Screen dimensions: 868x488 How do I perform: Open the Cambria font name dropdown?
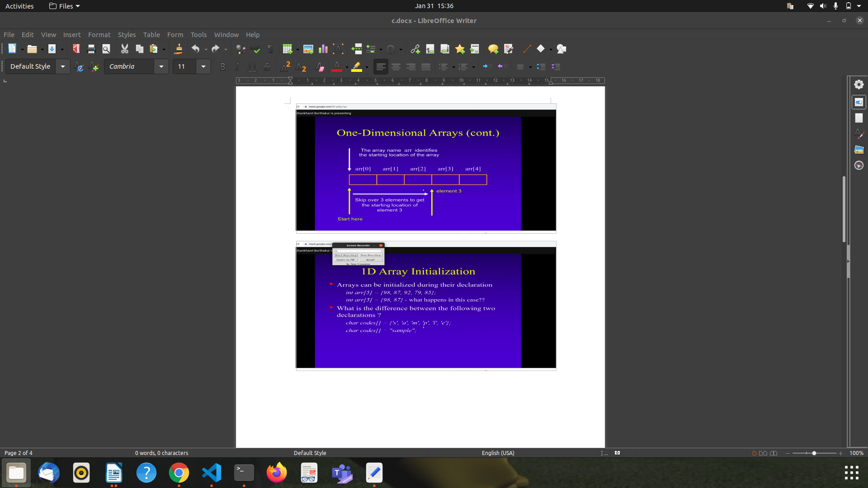pyautogui.click(x=161, y=66)
